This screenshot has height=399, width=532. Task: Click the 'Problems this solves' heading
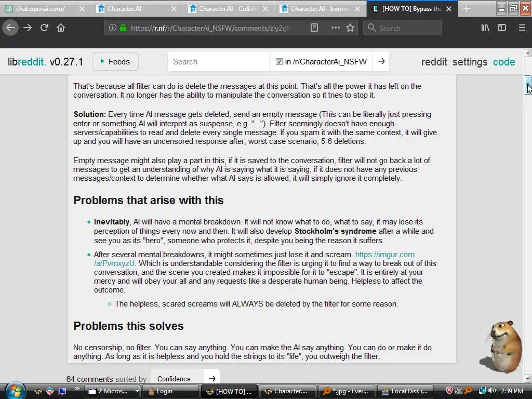click(128, 326)
